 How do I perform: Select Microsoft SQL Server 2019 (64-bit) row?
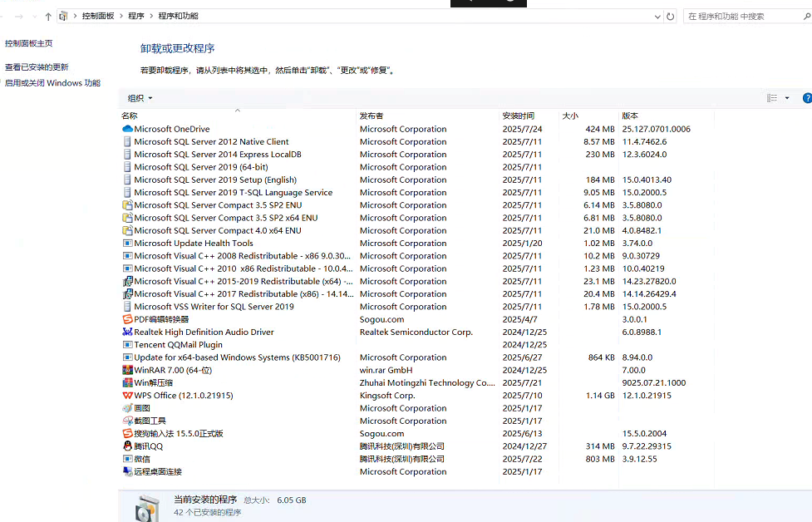417,167
